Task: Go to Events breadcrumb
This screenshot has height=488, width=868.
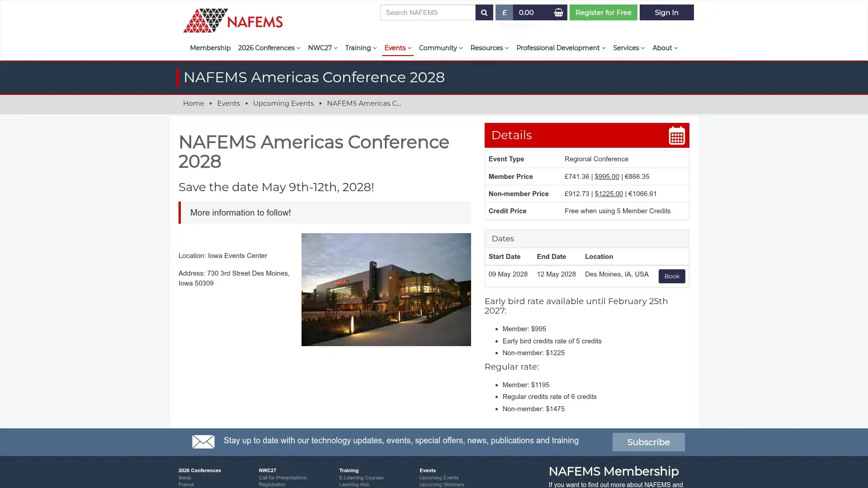Action: tap(228, 103)
